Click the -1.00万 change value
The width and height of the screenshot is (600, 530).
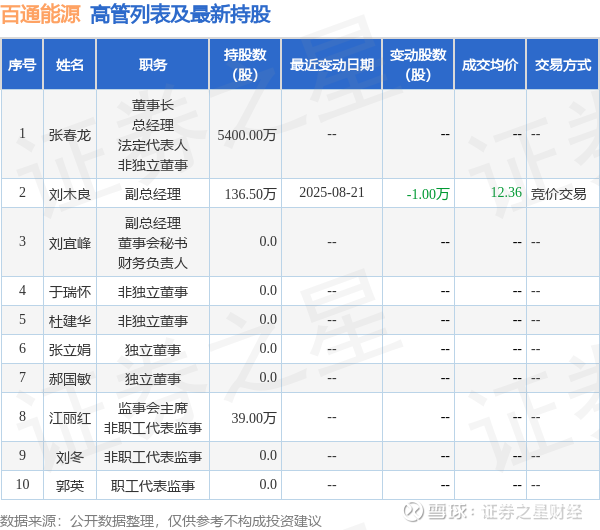(428, 194)
